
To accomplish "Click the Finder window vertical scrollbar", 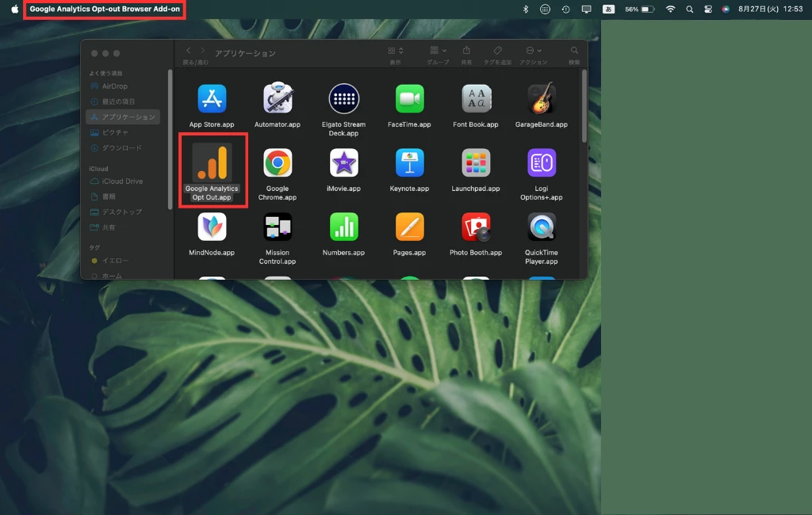I will click(x=584, y=107).
